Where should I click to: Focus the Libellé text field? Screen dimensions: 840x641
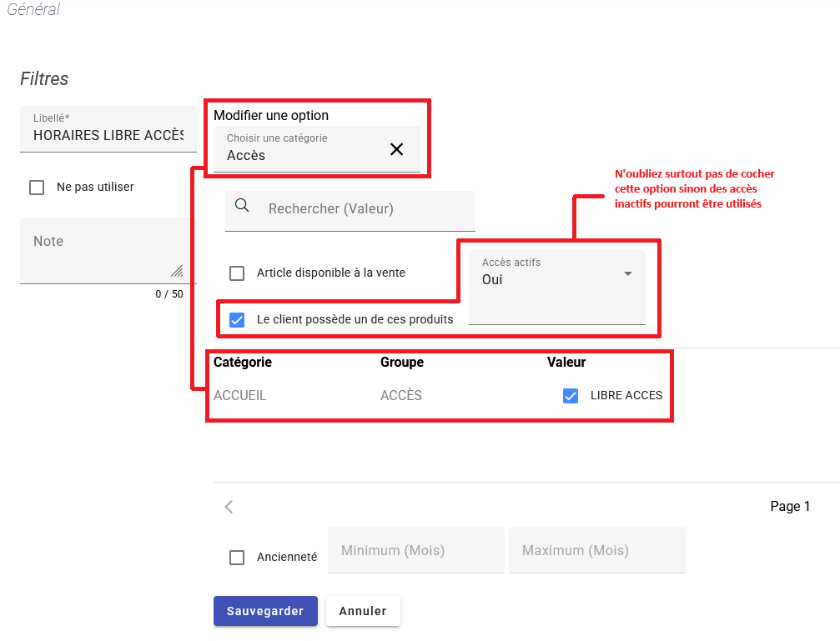108,135
